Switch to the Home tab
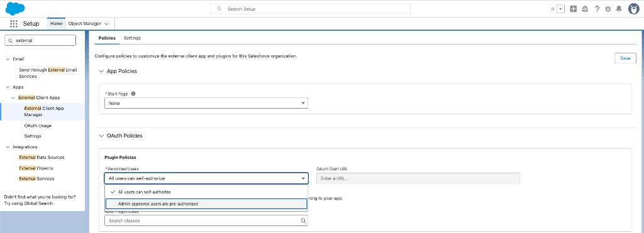 pos(56,24)
